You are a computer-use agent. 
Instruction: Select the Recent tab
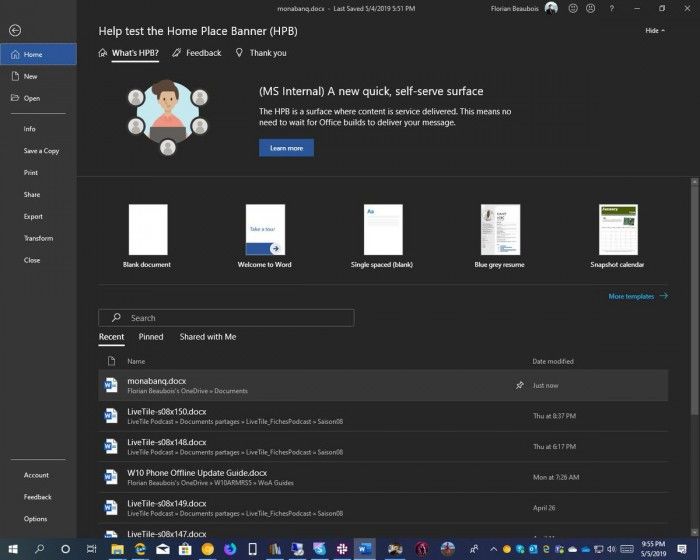click(111, 337)
